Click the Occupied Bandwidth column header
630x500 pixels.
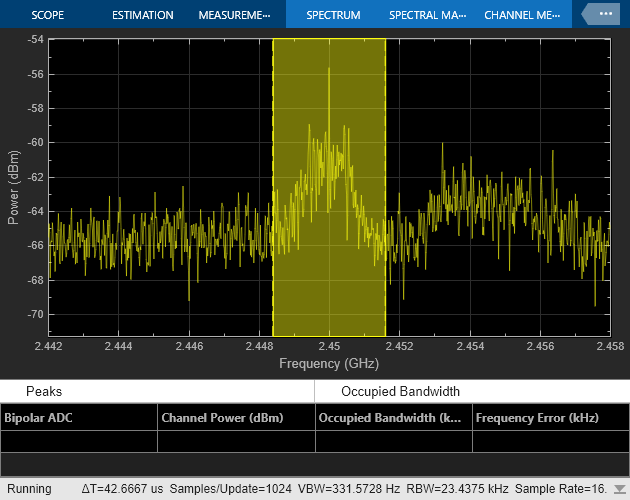coord(392,418)
